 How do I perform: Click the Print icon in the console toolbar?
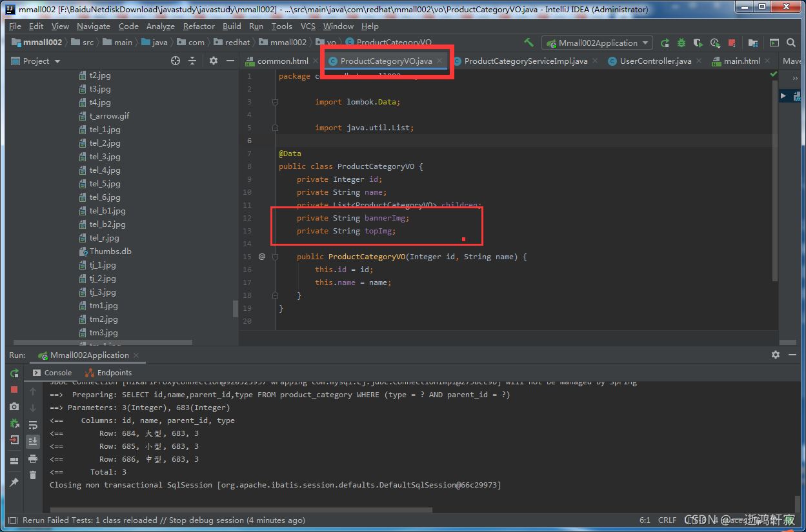(33, 458)
